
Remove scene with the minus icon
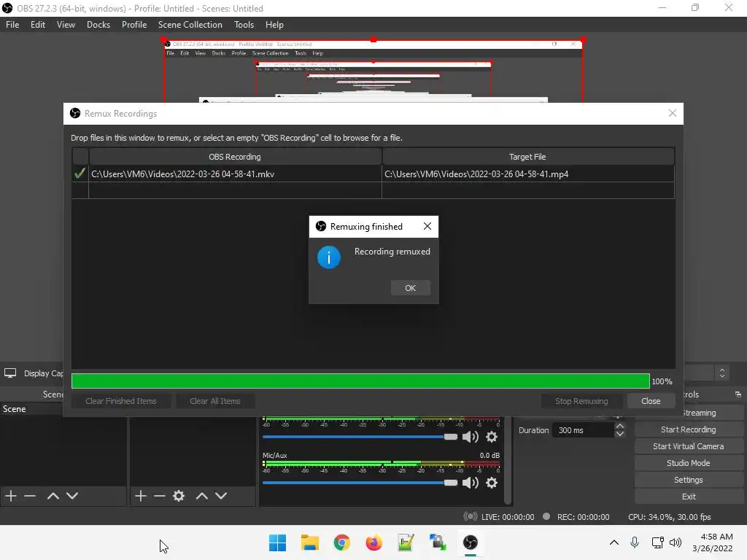coord(30,496)
